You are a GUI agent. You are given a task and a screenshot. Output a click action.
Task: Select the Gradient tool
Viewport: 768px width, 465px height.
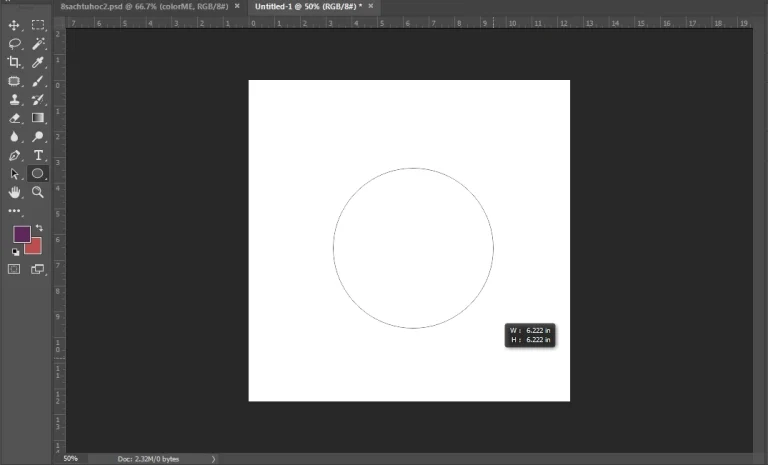(38, 118)
